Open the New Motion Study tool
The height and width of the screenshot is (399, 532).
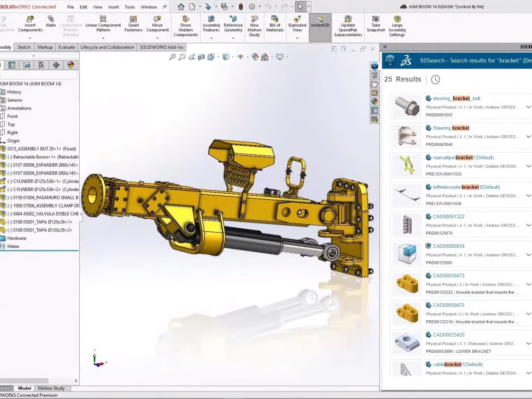point(254,26)
